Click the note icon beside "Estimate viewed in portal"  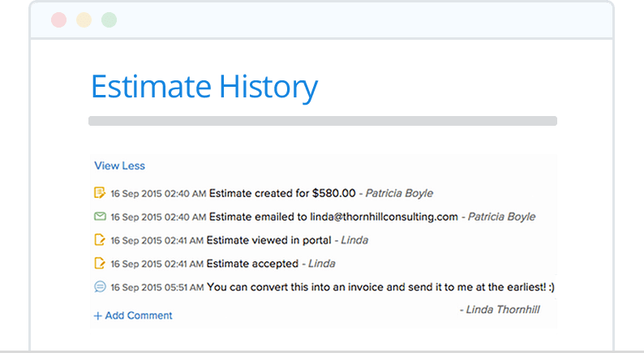point(100,240)
